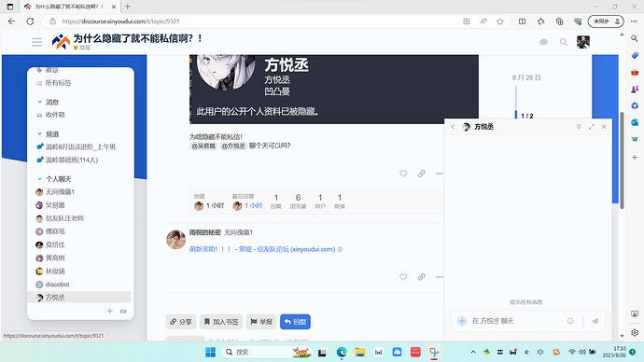The width and height of the screenshot is (644, 362).
Task: Open the user avatar menu in header
Action: coord(583,42)
